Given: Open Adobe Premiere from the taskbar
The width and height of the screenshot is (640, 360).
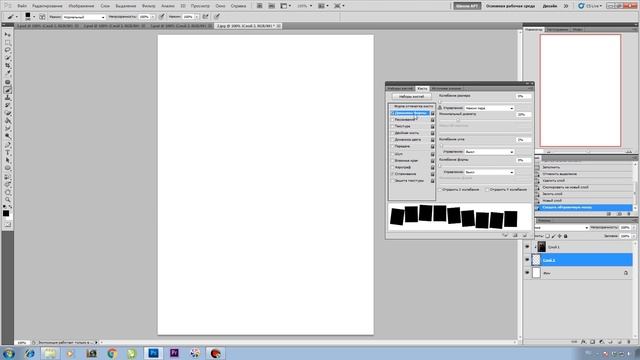Looking at the screenshot, I should click(174, 353).
